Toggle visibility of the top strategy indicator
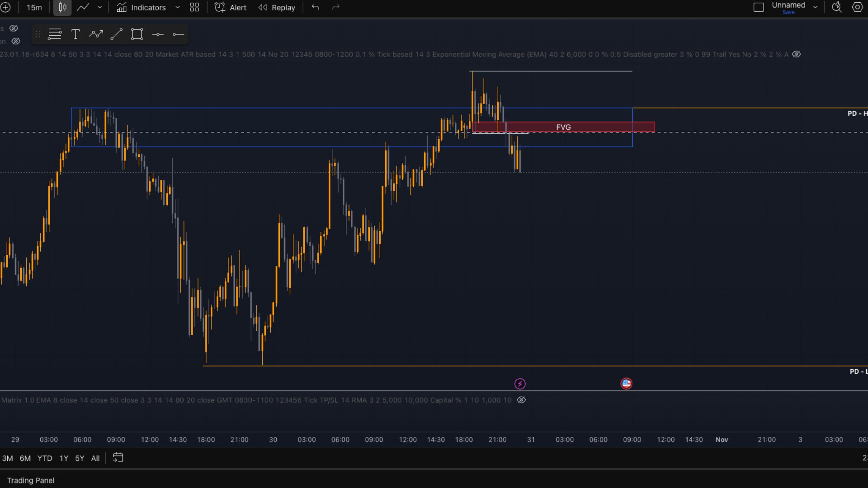Screen dimensions: 868x488 (x=797, y=54)
